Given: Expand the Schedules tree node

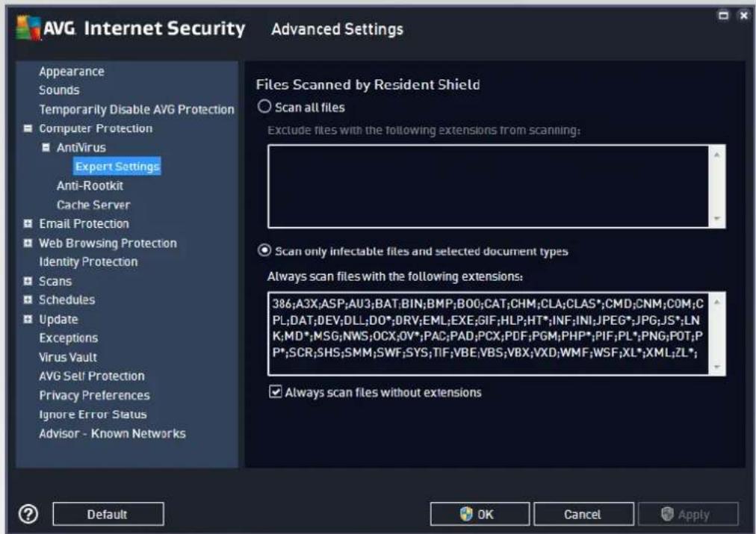Looking at the screenshot, I should pos(28,299).
